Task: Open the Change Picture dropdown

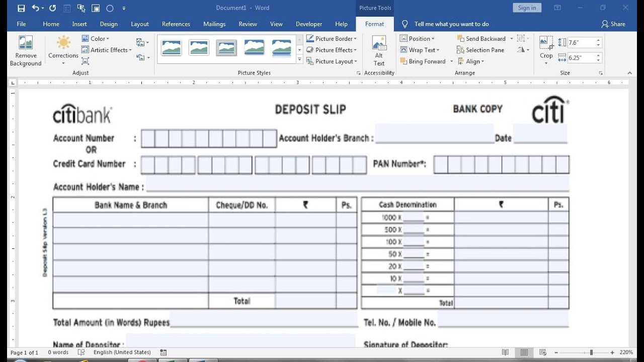Action: point(143,43)
